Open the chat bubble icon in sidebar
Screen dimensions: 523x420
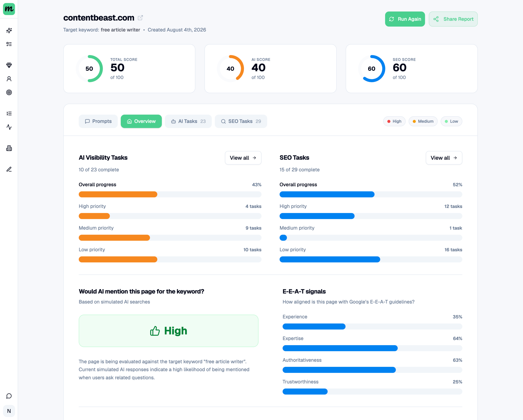pos(9,396)
